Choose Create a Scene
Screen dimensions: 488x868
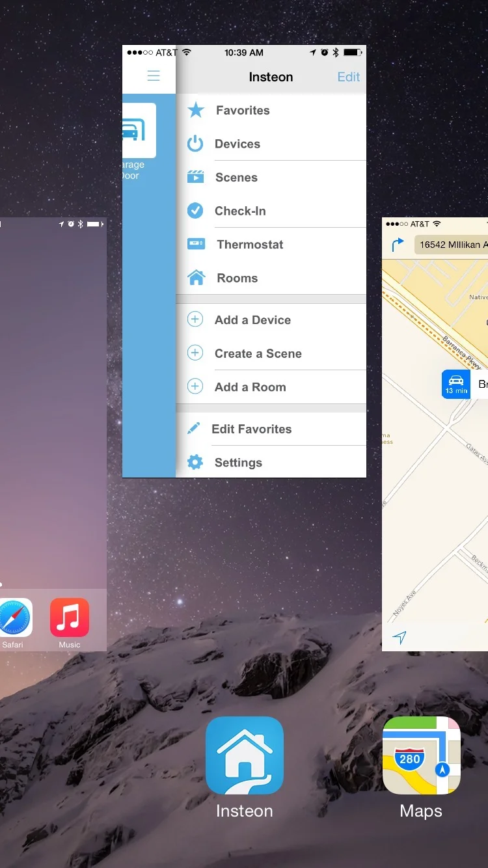pos(271,353)
